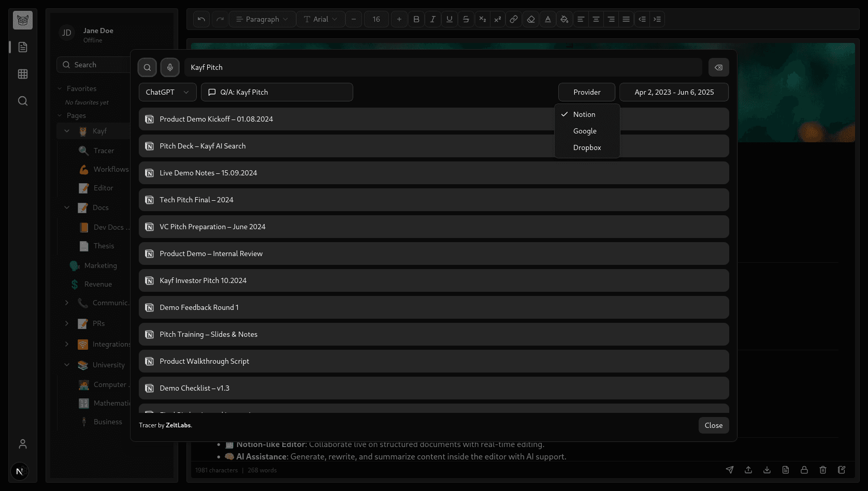Increase font size with the plus button
Image resolution: width=868 pixels, height=491 pixels.
(x=399, y=19)
